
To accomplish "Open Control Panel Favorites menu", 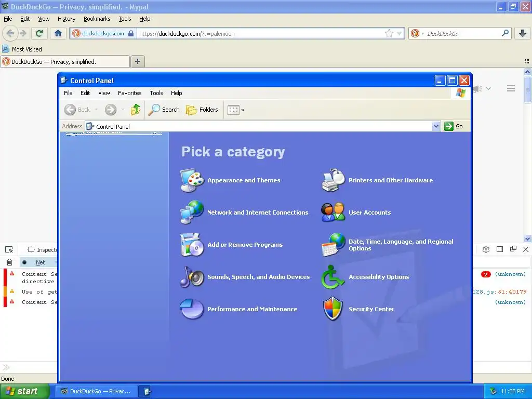I will [129, 93].
